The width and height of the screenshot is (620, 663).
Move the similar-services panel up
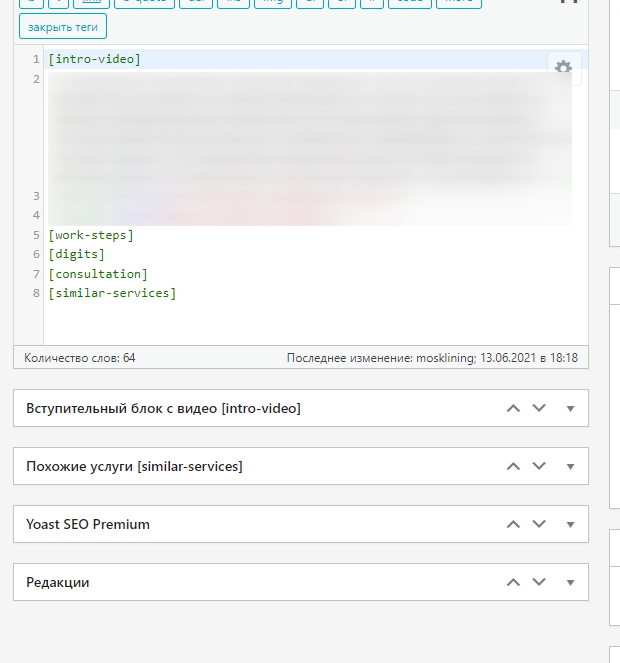pyautogui.click(x=513, y=466)
